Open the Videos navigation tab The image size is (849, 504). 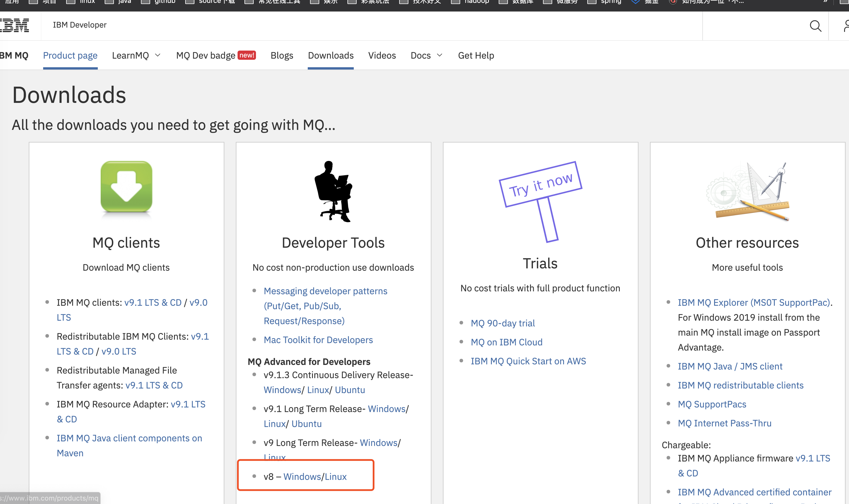[x=382, y=55]
